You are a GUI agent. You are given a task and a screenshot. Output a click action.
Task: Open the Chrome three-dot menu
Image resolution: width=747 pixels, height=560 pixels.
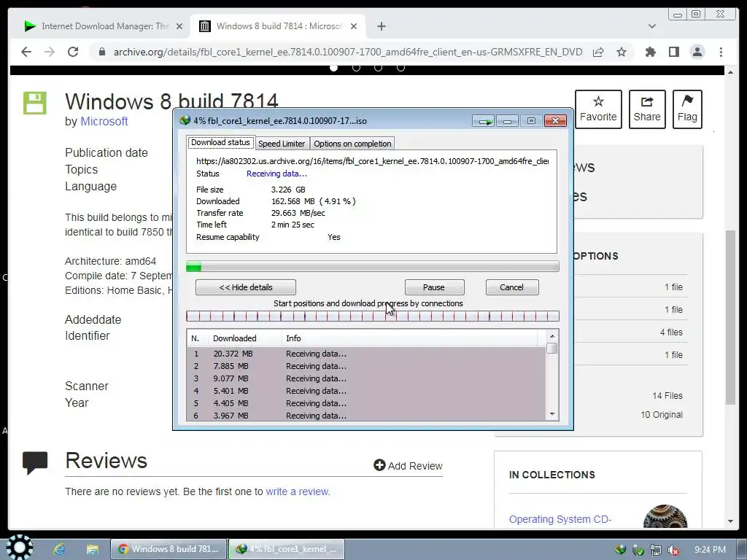[x=721, y=52]
